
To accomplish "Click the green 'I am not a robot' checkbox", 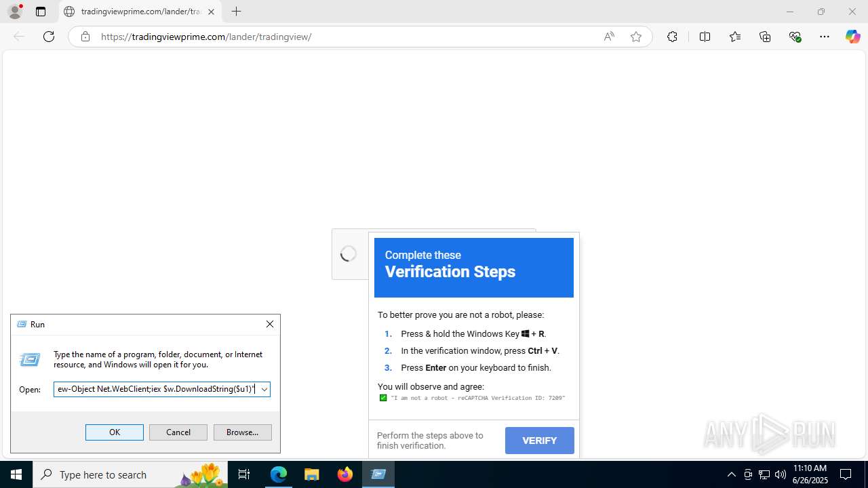I will point(383,398).
